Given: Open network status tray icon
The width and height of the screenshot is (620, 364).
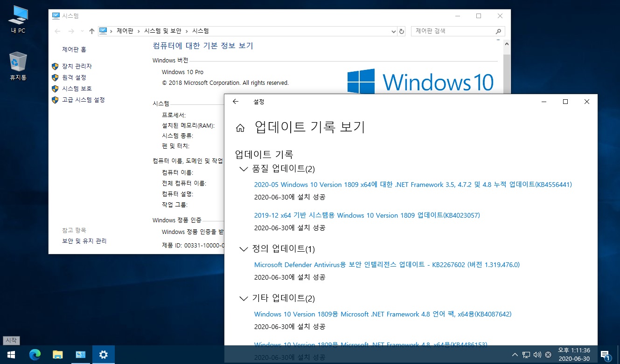Looking at the screenshot, I should click(526, 355).
